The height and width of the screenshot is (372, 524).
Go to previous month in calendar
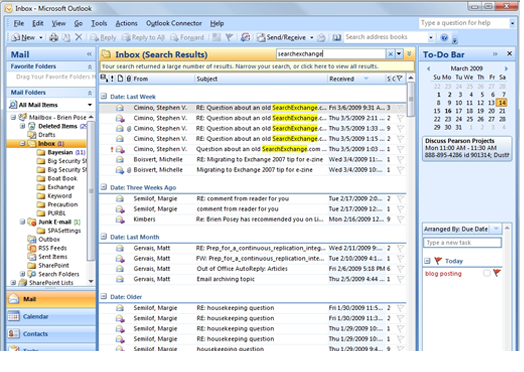coord(428,69)
